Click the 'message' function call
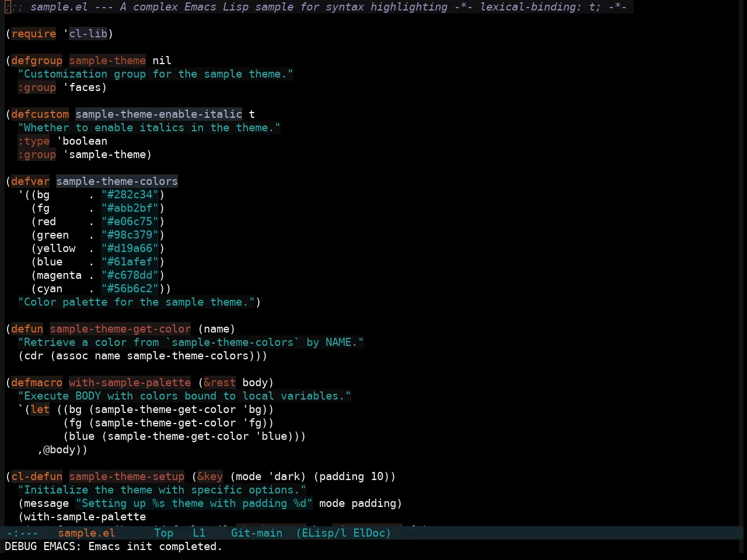This screenshot has height=560, width=747. 47,503
